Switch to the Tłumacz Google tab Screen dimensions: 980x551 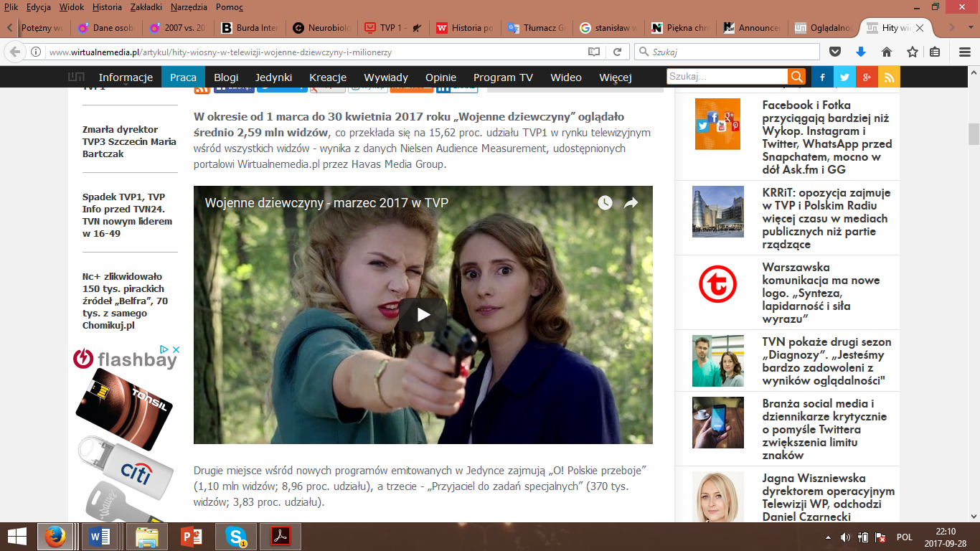click(538, 28)
